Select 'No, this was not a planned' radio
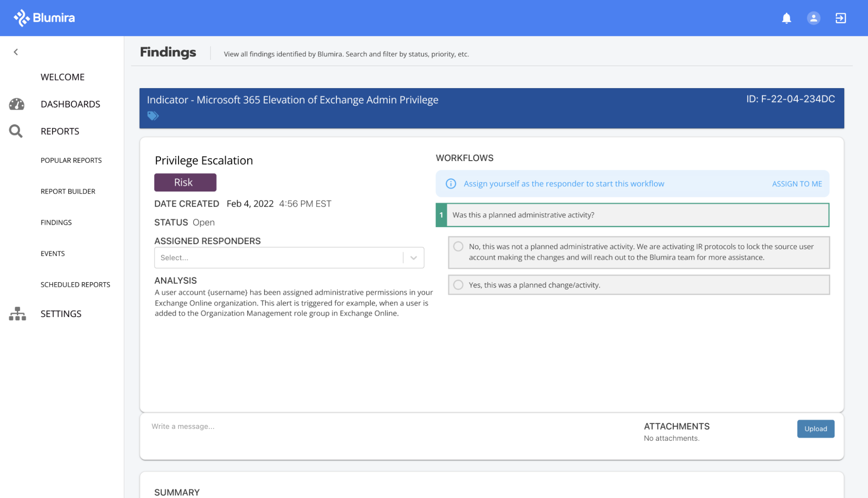Viewport: 868px width, 498px height. (458, 247)
